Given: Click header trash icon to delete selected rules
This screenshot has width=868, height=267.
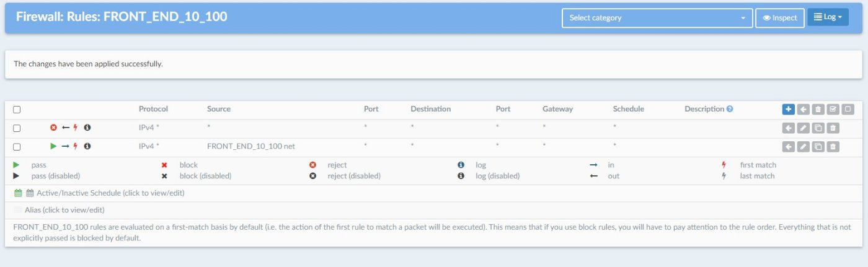Looking at the screenshot, I should point(818,109).
